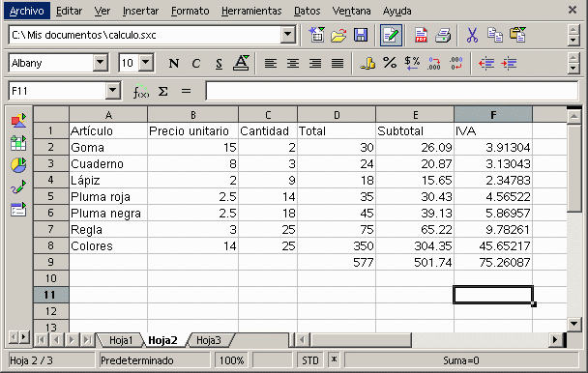Apply standard number format icon
The image size is (588, 373).
(x=412, y=63)
